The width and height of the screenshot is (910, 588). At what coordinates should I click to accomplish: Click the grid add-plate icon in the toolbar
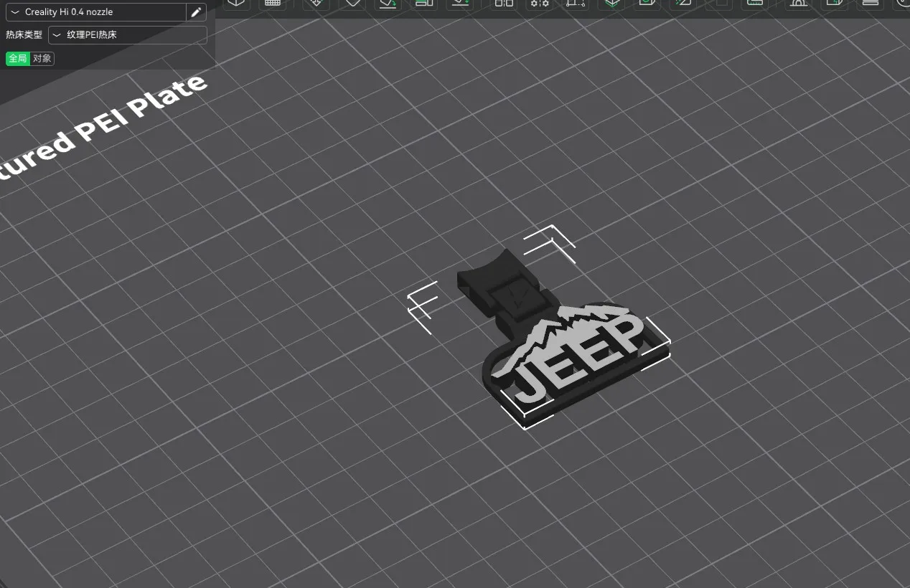(x=273, y=4)
